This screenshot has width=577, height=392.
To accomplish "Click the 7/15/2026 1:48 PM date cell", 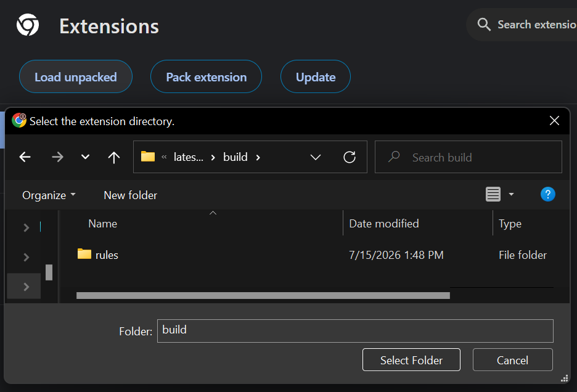I will tap(396, 255).
